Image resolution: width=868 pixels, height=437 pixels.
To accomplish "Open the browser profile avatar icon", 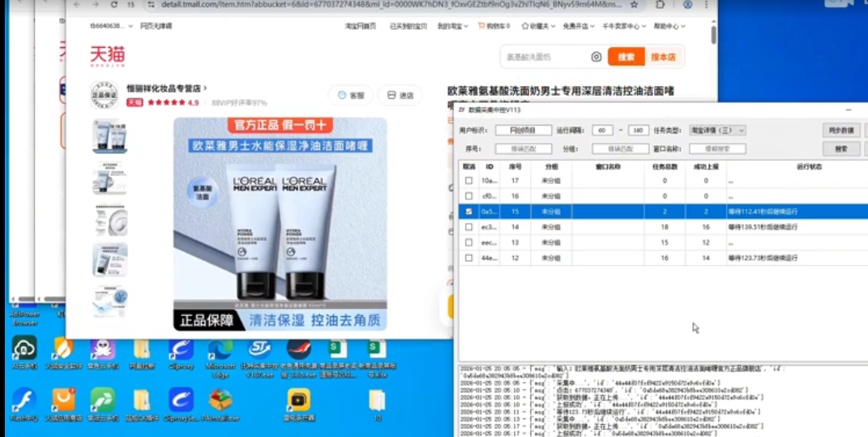I will coord(687,4).
